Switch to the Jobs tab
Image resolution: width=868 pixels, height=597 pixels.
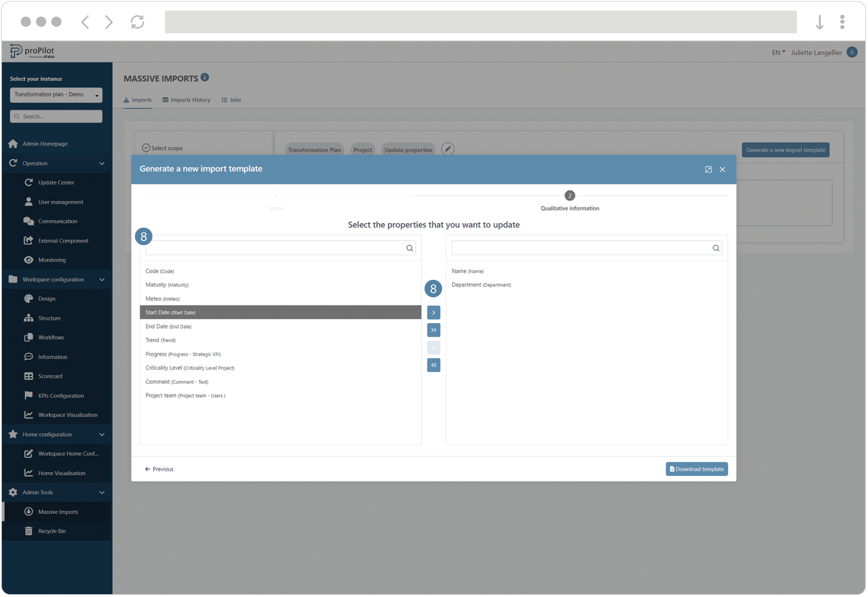point(231,100)
